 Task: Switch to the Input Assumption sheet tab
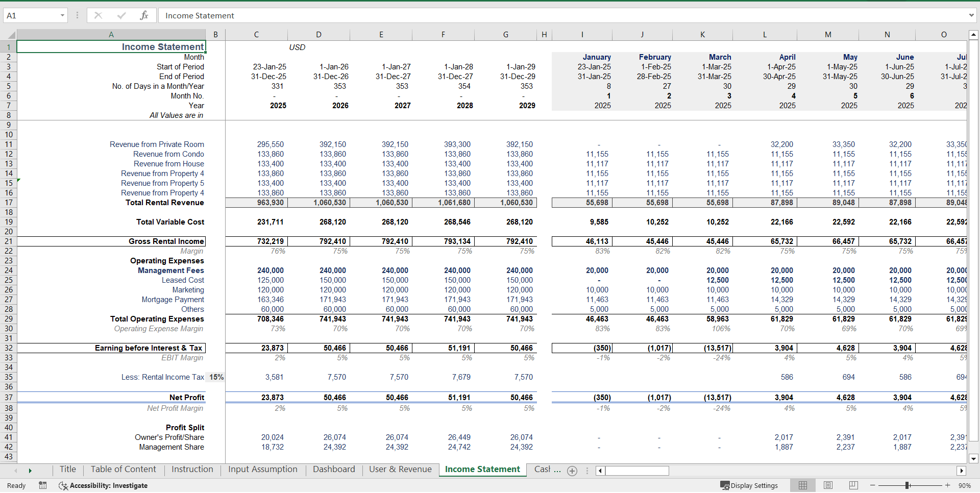pyautogui.click(x=262, y=470)
